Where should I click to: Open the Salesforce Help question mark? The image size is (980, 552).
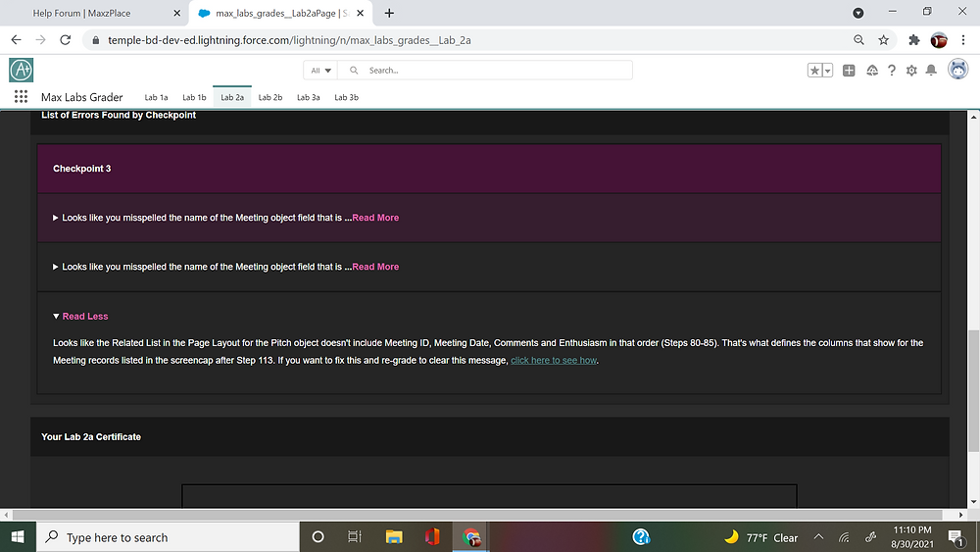click(892, 71)
